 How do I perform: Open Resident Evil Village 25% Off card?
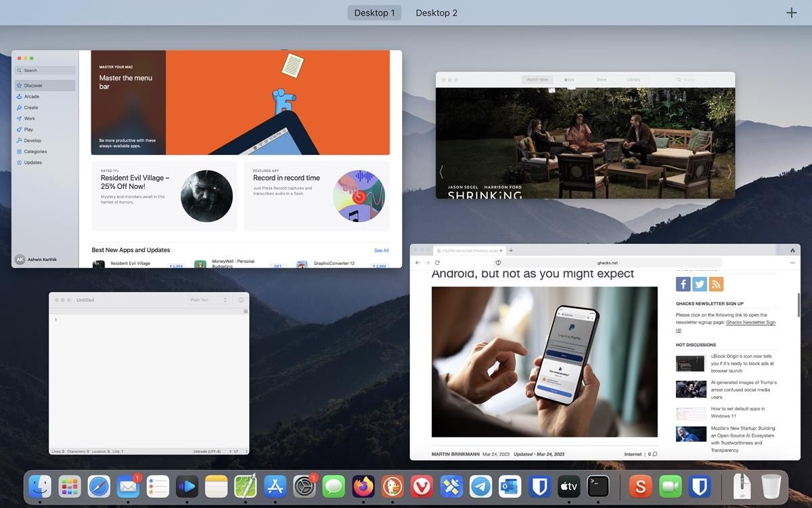[164, 196]
